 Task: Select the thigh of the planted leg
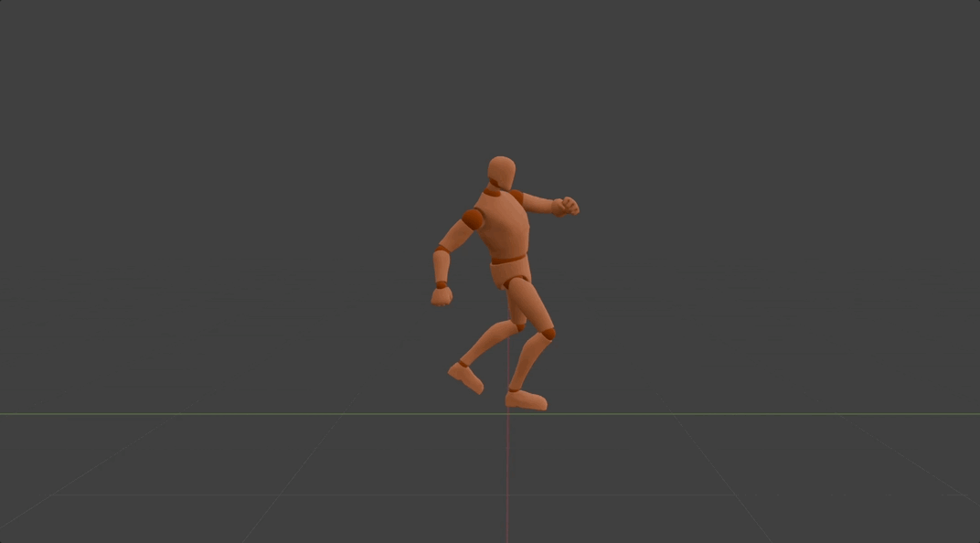click(530, 305)
